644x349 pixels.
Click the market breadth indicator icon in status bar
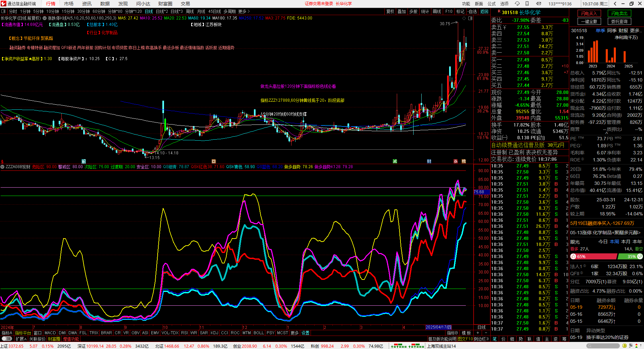pos(408,346)
